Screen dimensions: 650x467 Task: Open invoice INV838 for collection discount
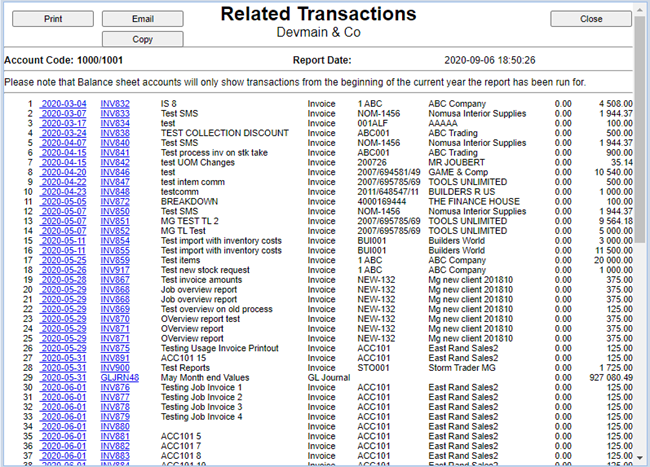click(x=115, y=133)
